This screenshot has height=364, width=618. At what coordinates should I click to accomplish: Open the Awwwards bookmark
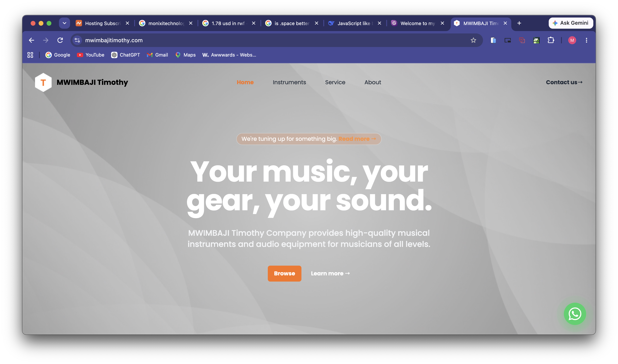coord(229,55)
